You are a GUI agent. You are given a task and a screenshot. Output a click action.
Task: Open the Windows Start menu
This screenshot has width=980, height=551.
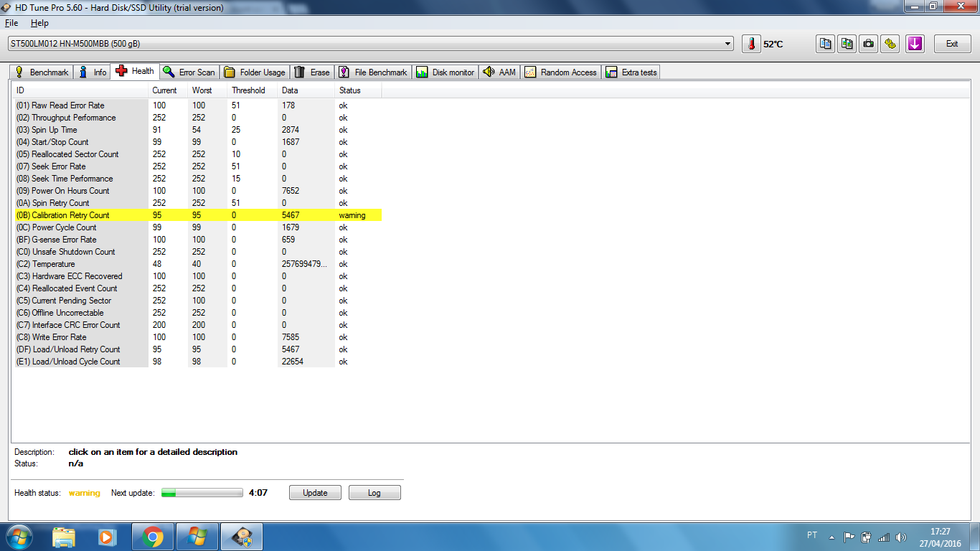18,537
